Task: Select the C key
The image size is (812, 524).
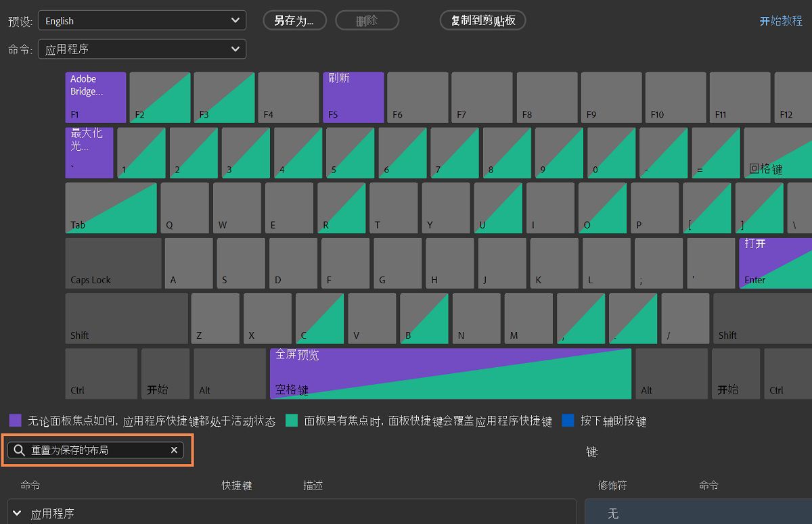Action: 319,318
